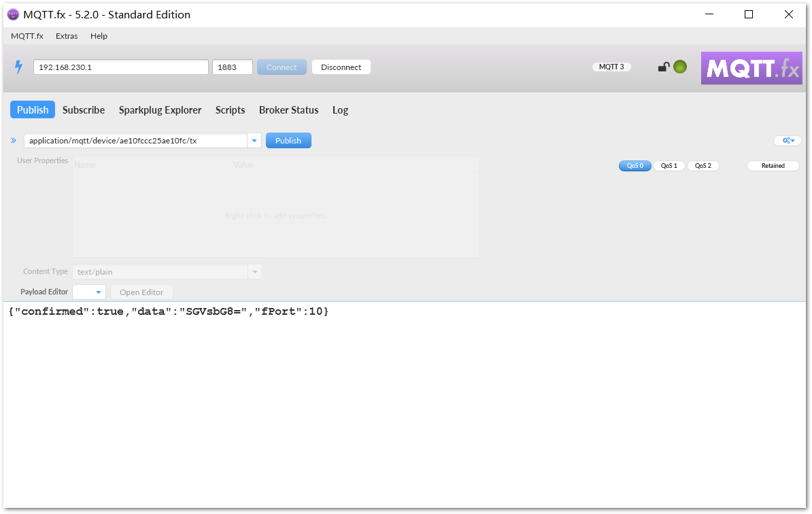Open the MQTT.fx menu

(27, 36)
